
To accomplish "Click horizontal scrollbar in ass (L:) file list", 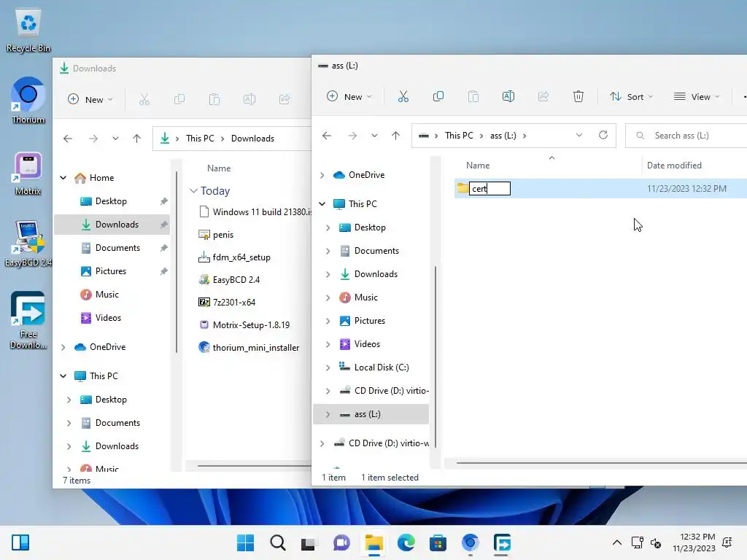I will [601, 462].
